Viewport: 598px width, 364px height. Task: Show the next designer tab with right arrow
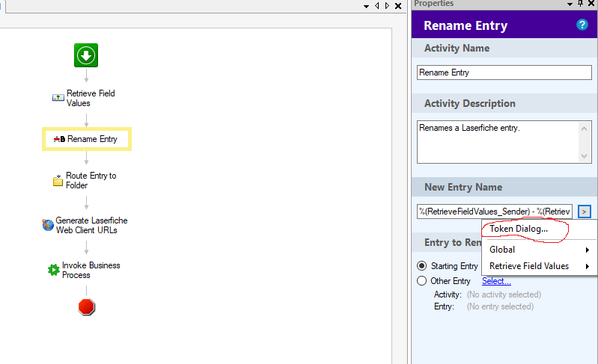coord(387,6)
